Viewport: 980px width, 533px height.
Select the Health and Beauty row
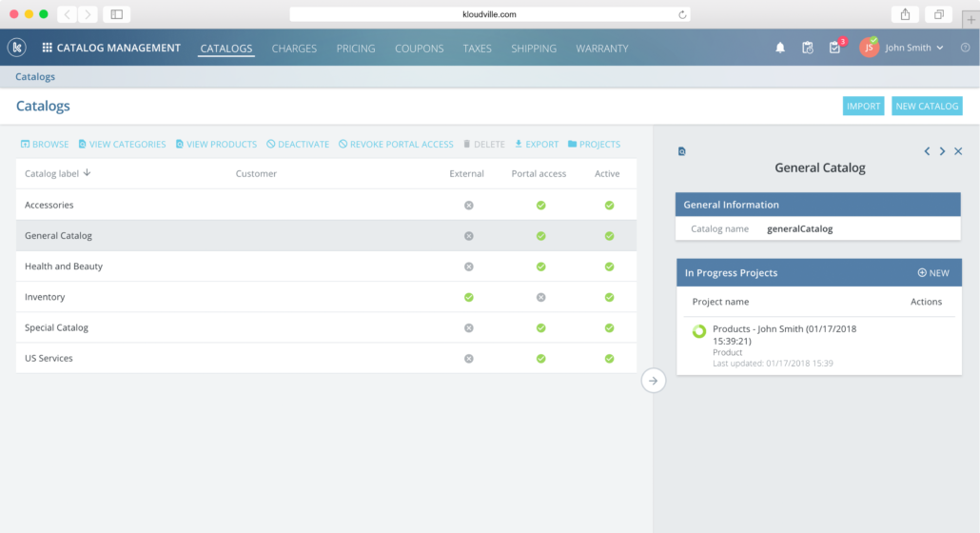point(326,266)
